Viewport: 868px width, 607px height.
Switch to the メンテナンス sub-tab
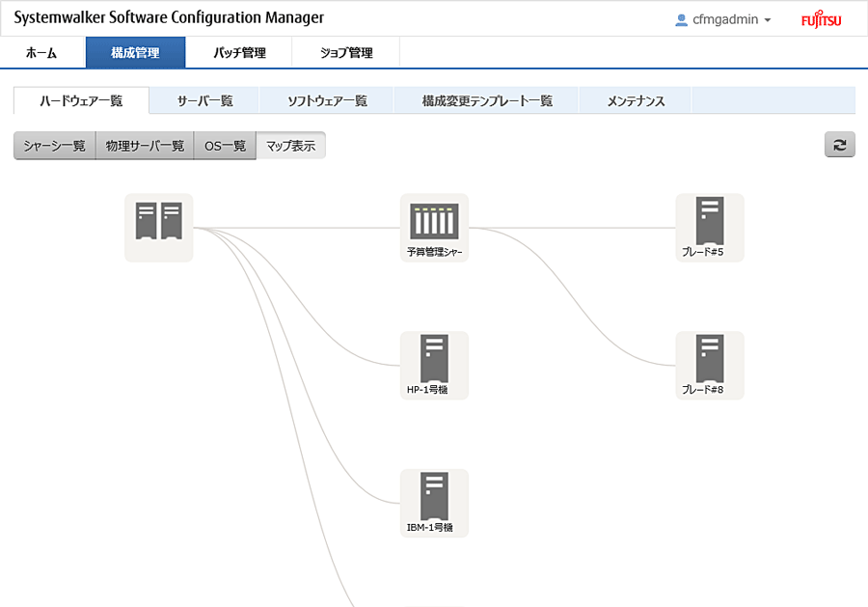tap(636, 100)
